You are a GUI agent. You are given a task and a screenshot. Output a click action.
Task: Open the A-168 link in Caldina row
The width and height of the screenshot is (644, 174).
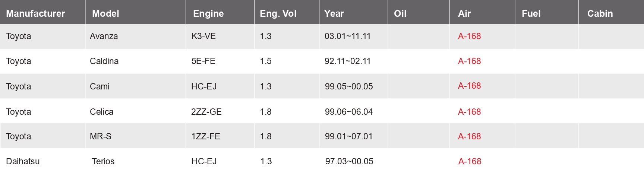point(469,61)
